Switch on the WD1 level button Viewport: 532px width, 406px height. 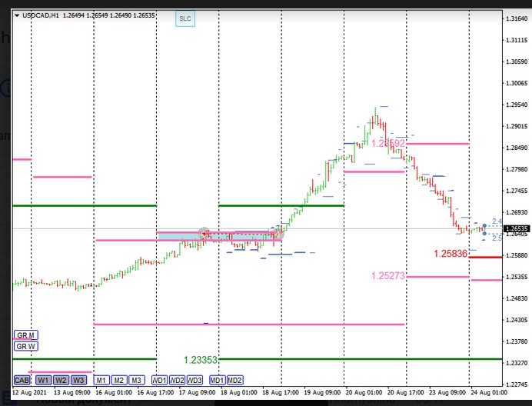pyautogui.click(x=159, y=380)
